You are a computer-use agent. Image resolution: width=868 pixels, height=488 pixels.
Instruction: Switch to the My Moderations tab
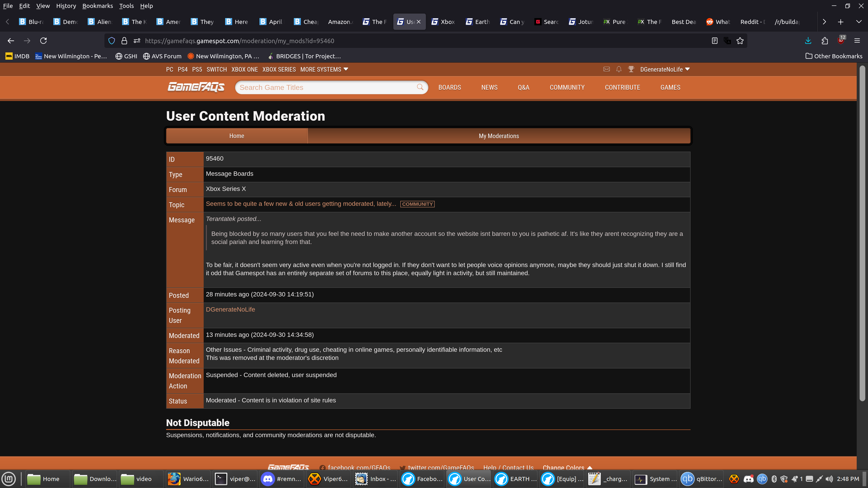pos(499,136)
